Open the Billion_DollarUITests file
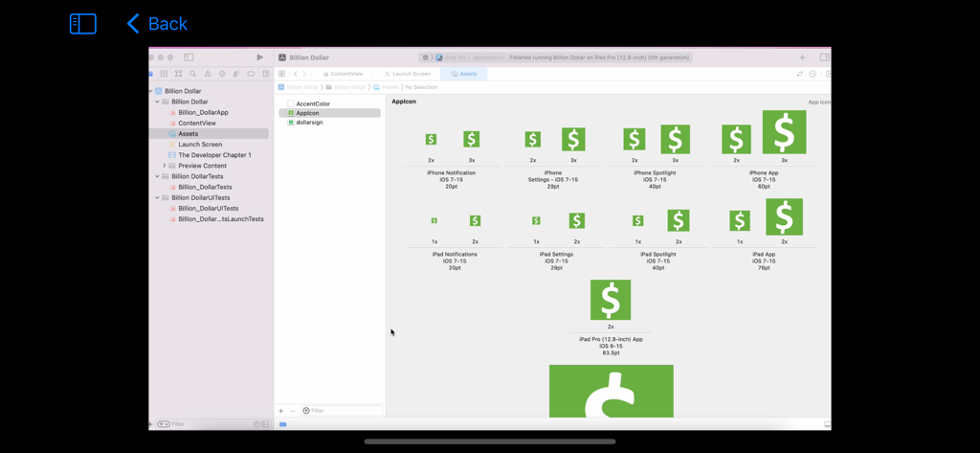The image size is (980, 453). tap(204, 209)
